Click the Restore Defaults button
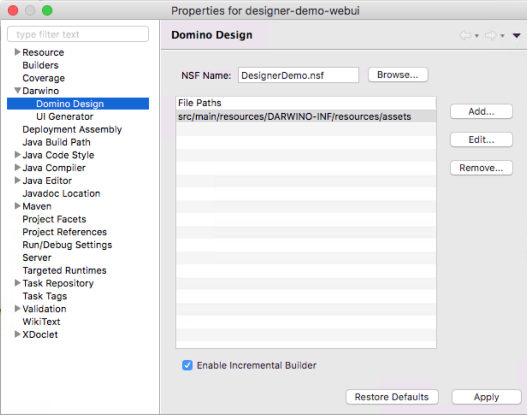The height and width of the screenshot is (415, 527). click(x=392, y=397)
